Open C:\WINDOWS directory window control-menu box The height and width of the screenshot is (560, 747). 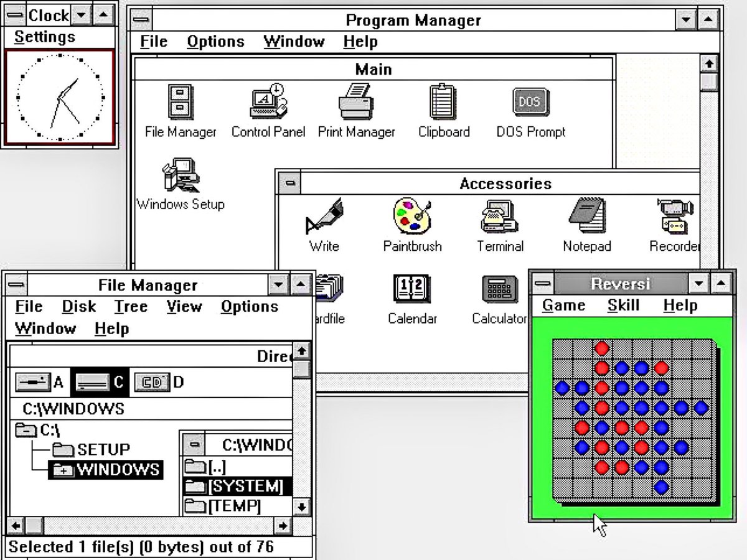pos(194,445)
